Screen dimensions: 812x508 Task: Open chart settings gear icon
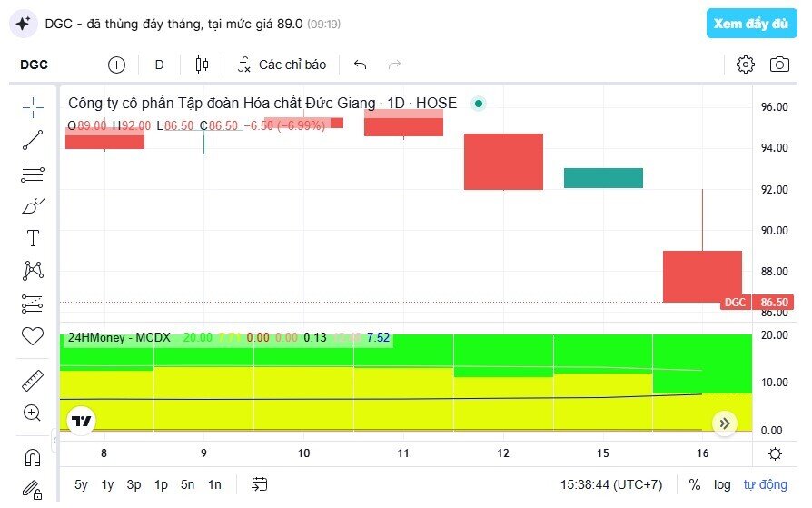coord(745,65)
